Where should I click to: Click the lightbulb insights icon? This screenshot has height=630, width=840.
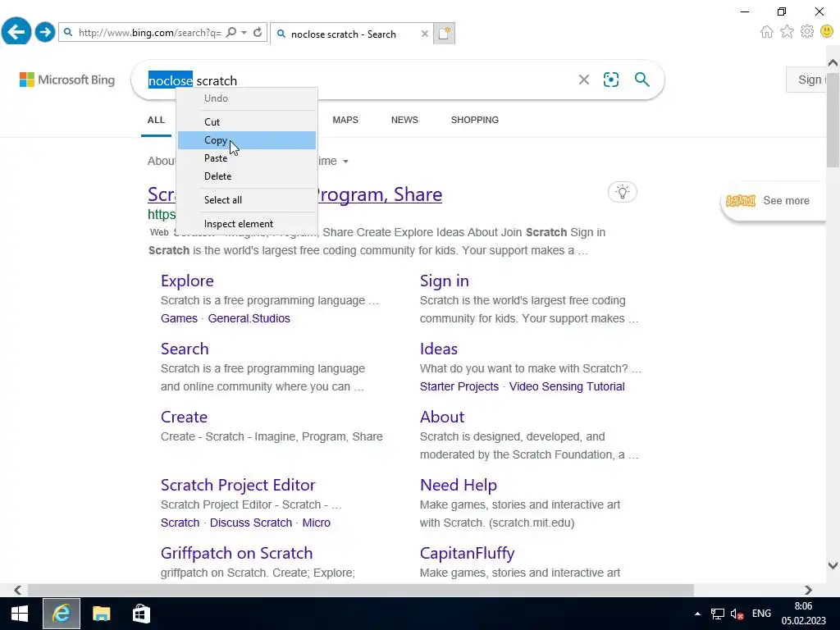click(622, 192)
